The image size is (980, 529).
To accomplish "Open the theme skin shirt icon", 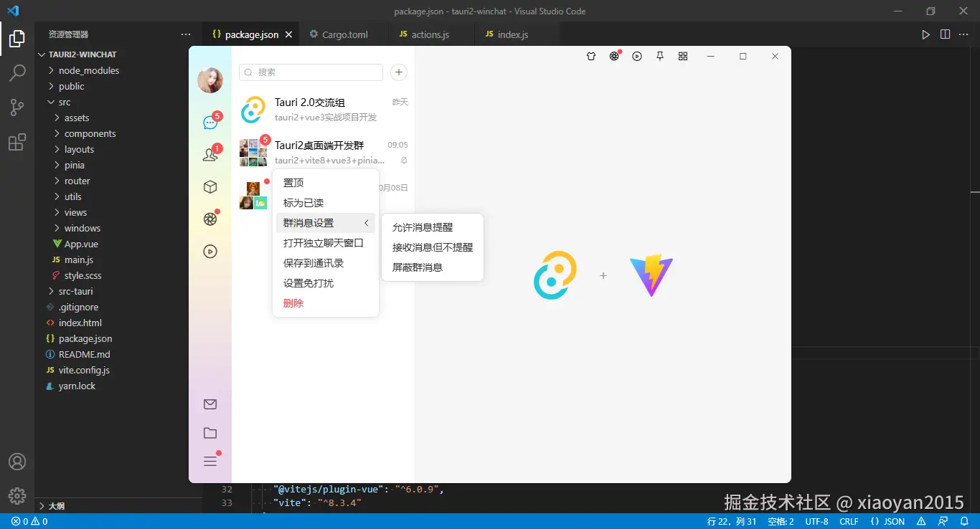I will click(x=591, y=57).
